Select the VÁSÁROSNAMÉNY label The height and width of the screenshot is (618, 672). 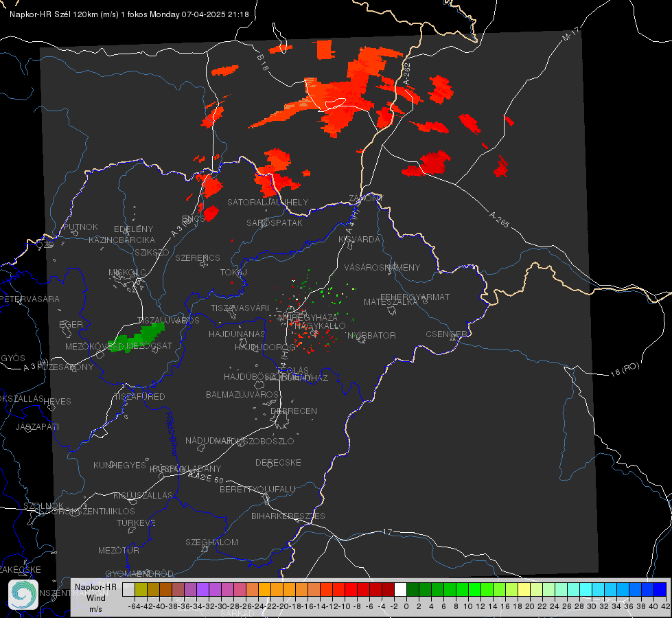(x=382, y=267)
